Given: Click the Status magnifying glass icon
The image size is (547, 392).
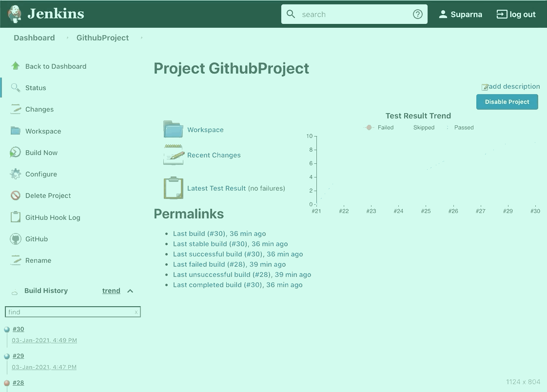Looking at the screenshot, I should (x=15, y=88).
